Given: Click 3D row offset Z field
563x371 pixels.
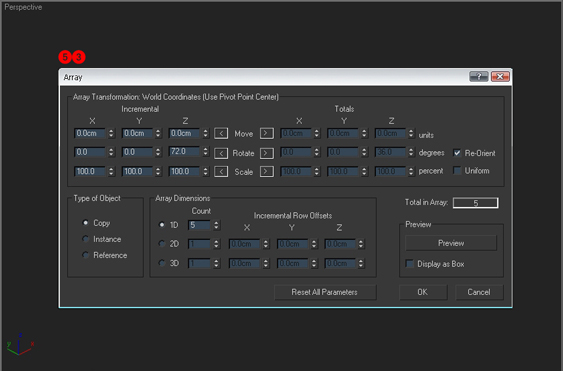Looking at the screenshot, I should coord(340,263).
